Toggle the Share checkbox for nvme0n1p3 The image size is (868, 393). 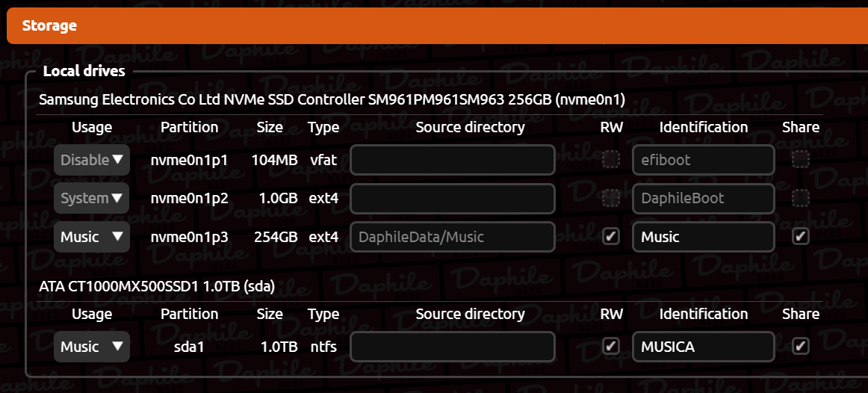pos(801,236)
